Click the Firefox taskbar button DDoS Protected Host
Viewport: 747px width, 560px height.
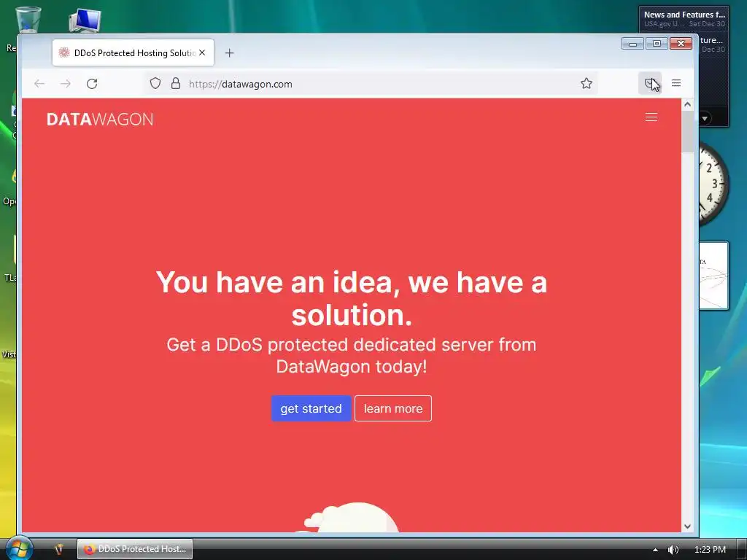(x=135, y=549)
